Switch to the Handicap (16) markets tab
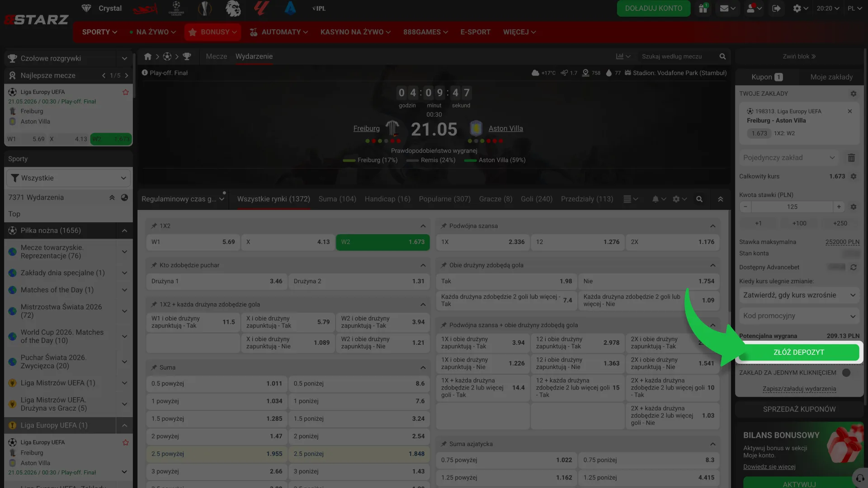868x488 pixels. 387,199
